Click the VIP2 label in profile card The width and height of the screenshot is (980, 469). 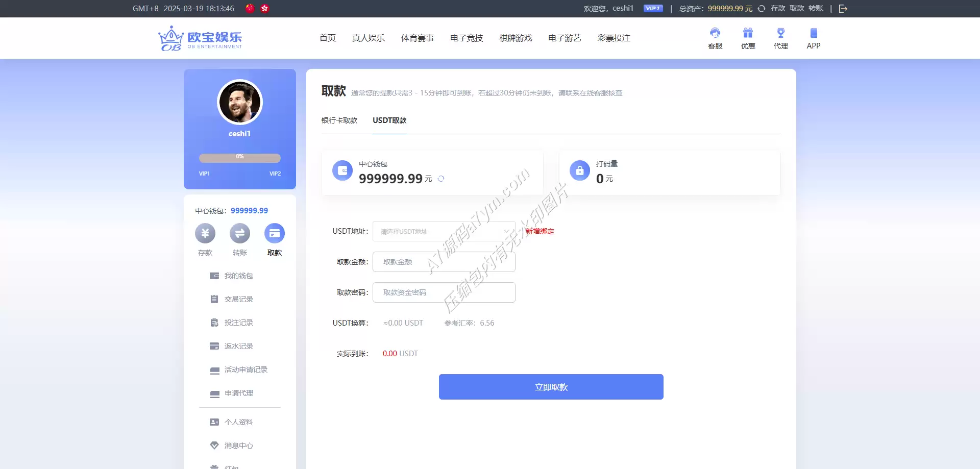[x=275, y=174]
